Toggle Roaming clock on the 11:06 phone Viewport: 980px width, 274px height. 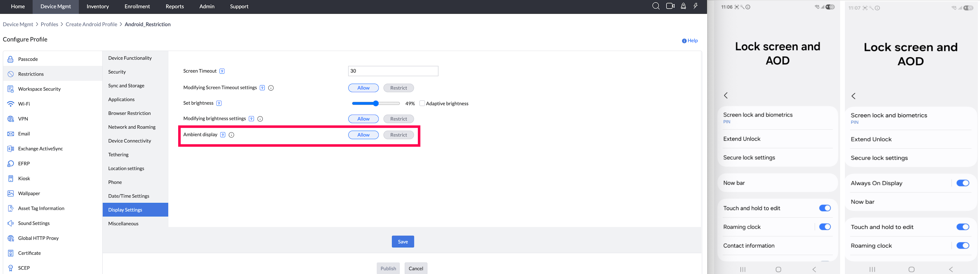point(825,227)
